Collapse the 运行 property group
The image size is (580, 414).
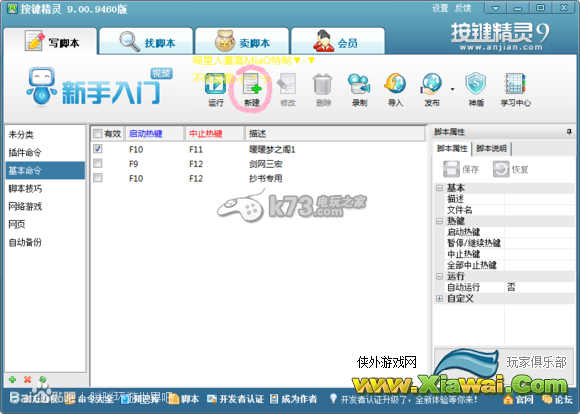coord(439,276)
